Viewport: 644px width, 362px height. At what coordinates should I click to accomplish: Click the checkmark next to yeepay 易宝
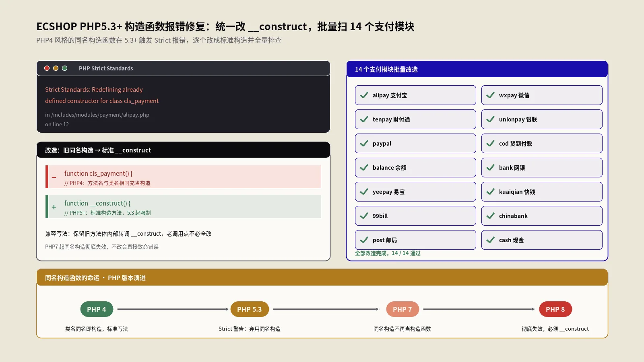pos(364,192)
